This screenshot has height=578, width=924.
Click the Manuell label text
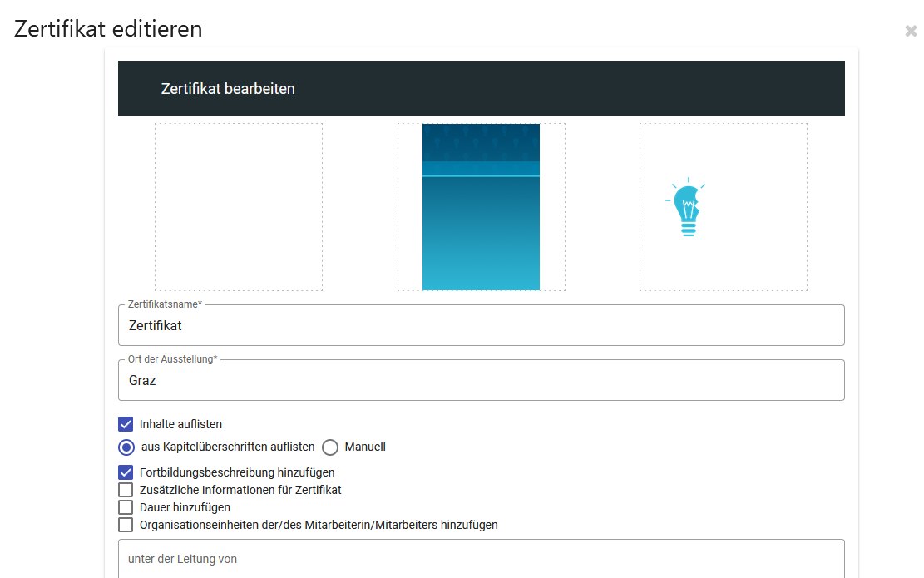(365, 447)
